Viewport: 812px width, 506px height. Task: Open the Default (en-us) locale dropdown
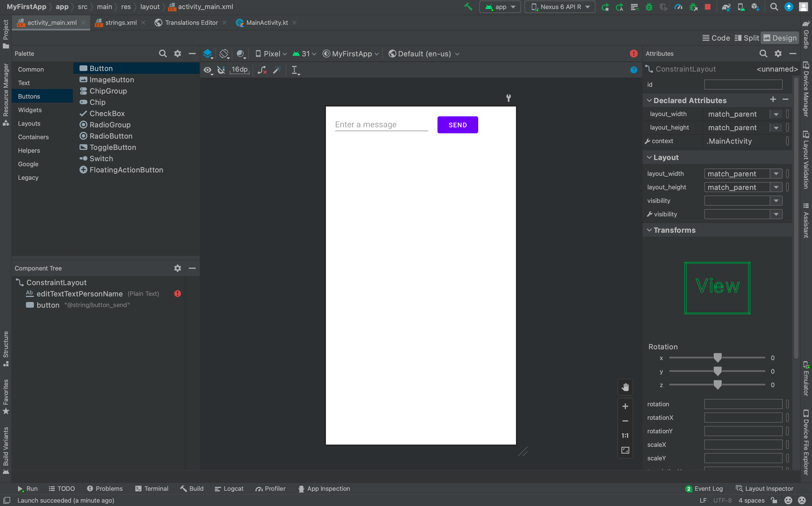click(424, 54)
